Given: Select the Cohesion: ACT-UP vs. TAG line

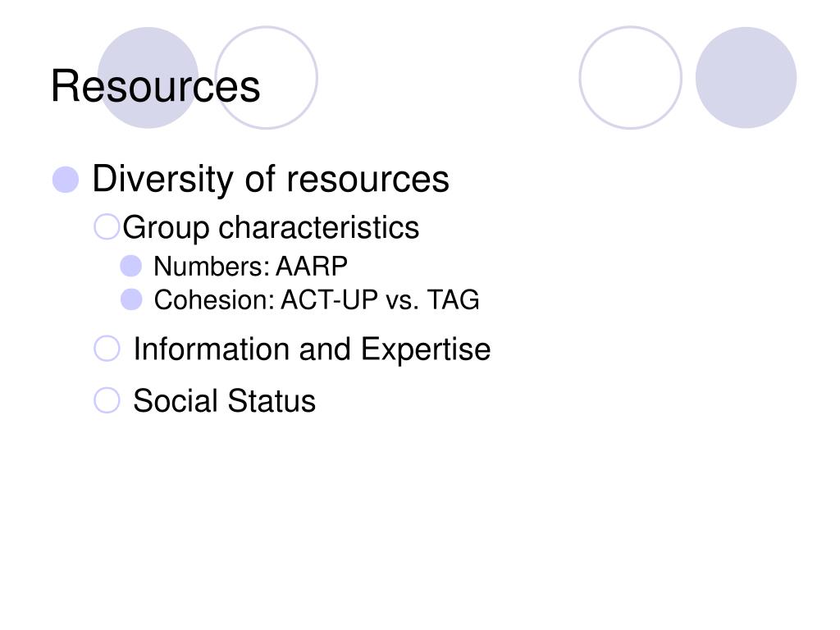Looking at the screenshot, I should [317, 300].
